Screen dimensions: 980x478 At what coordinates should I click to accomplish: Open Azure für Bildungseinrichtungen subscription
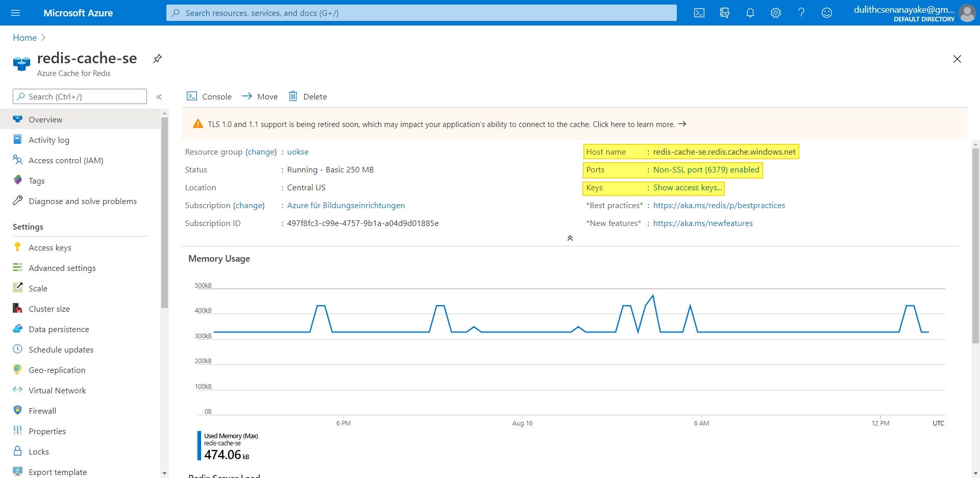(346, 206)
